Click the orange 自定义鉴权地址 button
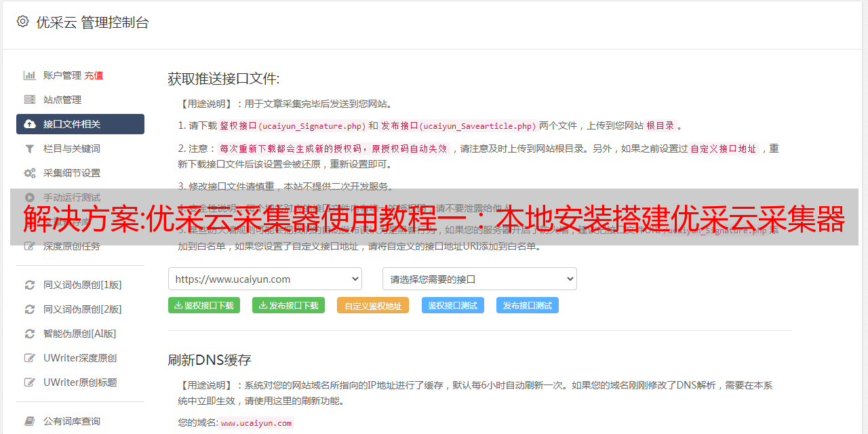 [x=373, y=305]
